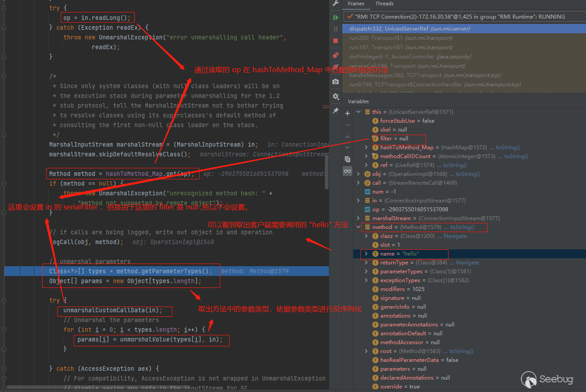Expand the hashToMethod_Map variable node
This screenshot has height=392, width=586.
pos(366,147)
